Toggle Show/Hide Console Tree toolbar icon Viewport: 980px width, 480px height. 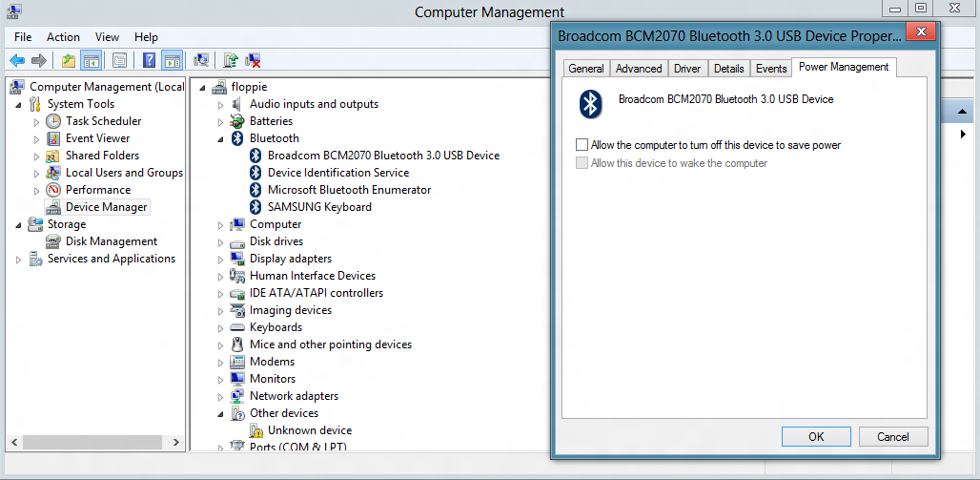click(x=91, y=60)
